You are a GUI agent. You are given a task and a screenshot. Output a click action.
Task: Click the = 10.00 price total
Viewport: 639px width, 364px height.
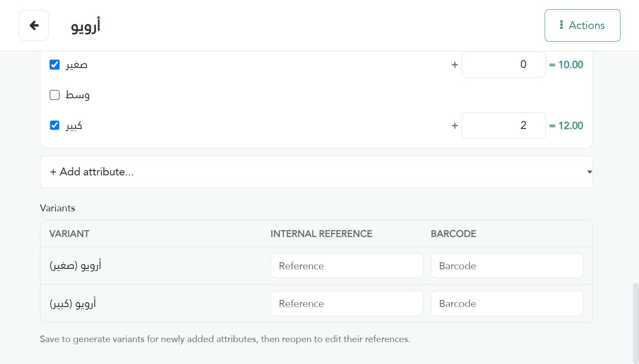pos(566,64)
